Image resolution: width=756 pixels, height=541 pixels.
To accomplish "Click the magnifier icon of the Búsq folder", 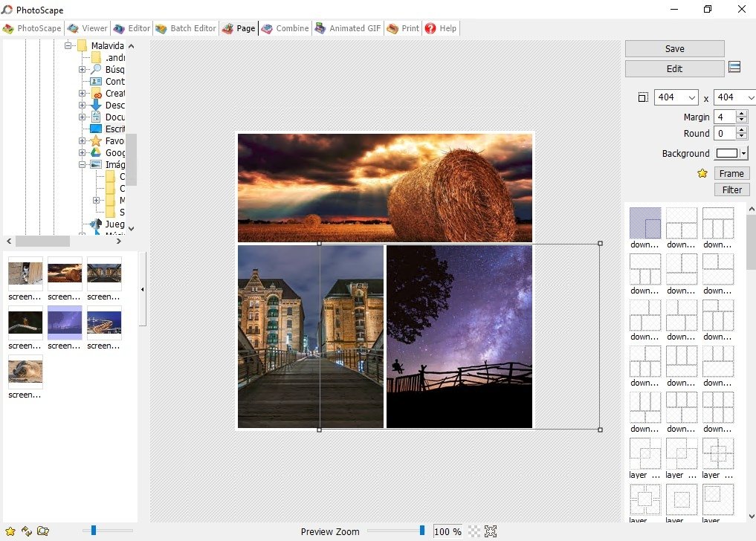I will click(x=96, y=69).
